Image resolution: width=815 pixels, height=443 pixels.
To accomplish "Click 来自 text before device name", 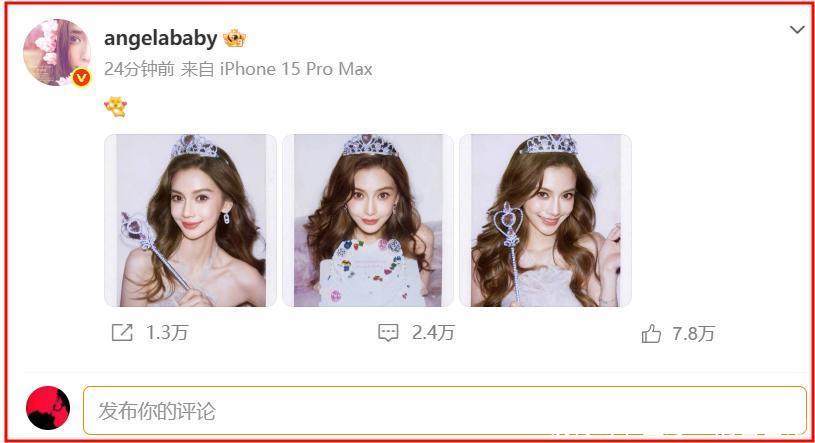I will click(x=198, y=69).
